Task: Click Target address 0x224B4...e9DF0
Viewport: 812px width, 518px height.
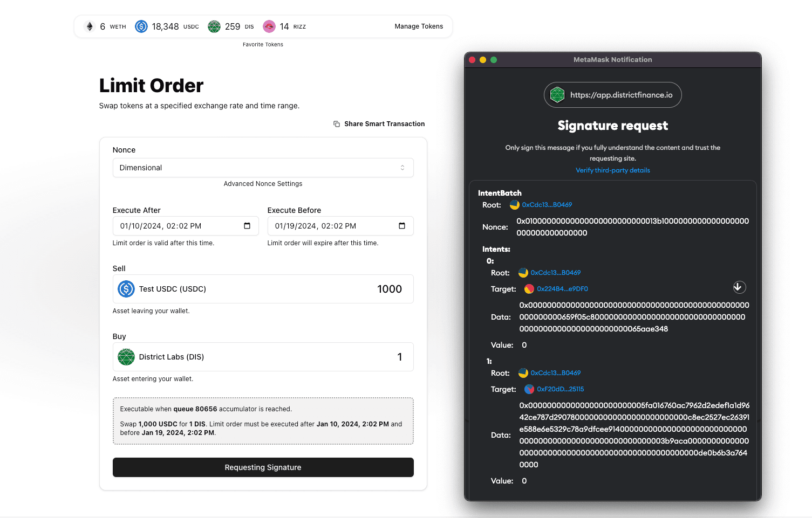Action: 563,289
